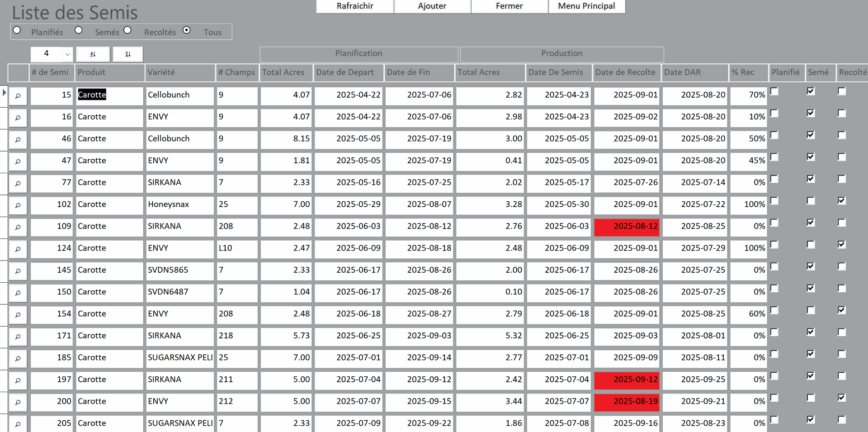View details of semi 154 ENVY

coord(18,315)
